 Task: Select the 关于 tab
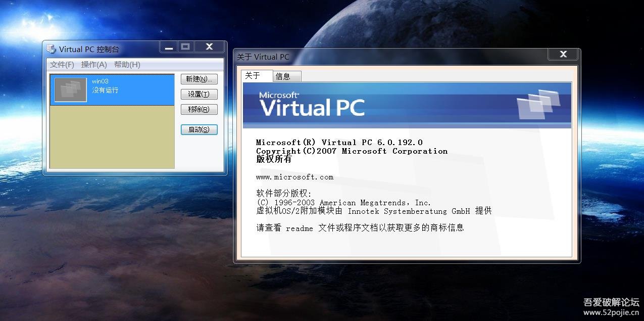(257, 76)
